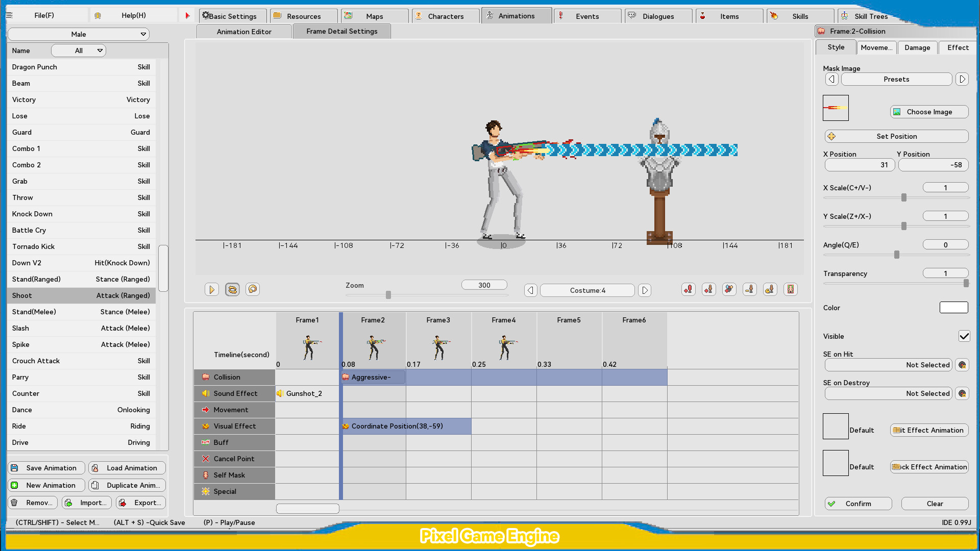Click the SE on Destroy speaker toggle icon
Image resolution: width=980 pixels, height=551 pixels.
[962, 393]
